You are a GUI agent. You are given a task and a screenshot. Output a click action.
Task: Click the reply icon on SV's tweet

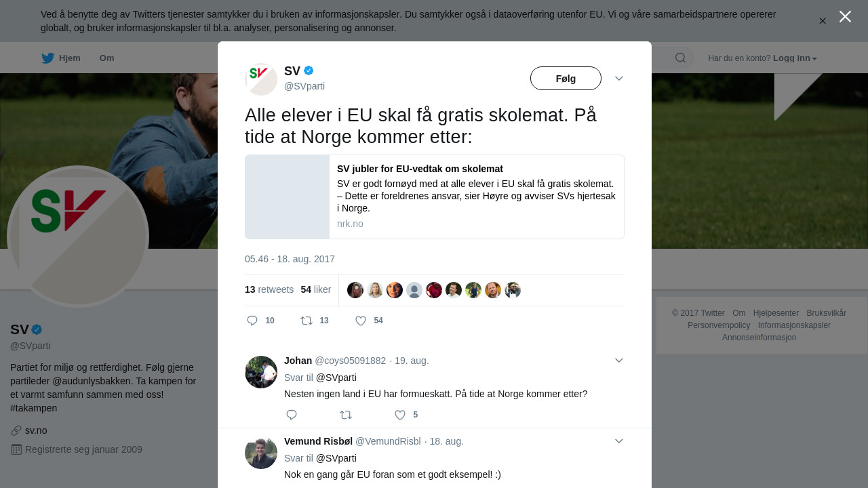pyautogui.click(x=252, y=321)
